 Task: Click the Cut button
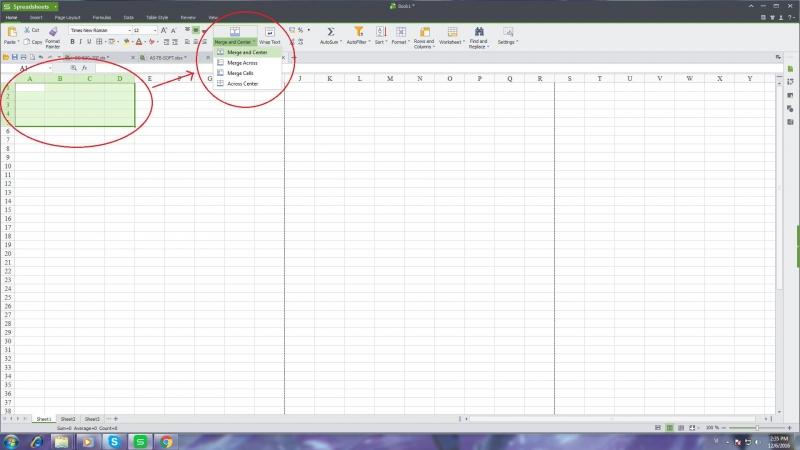click(32, 30)
